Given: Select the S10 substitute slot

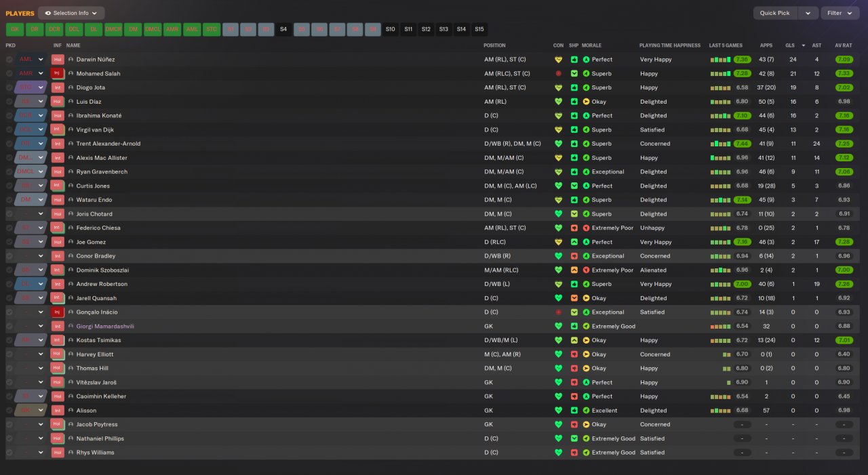Looking at the screenshot, I should pyautogui.click(x=390, y=29).
